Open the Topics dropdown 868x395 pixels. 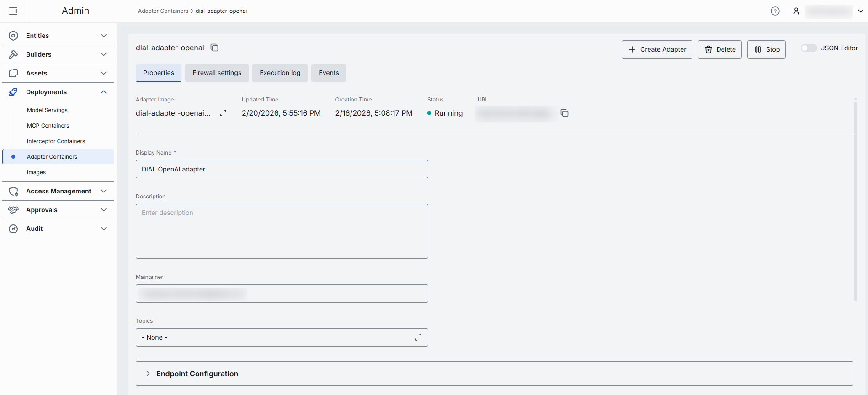[282, 337]
